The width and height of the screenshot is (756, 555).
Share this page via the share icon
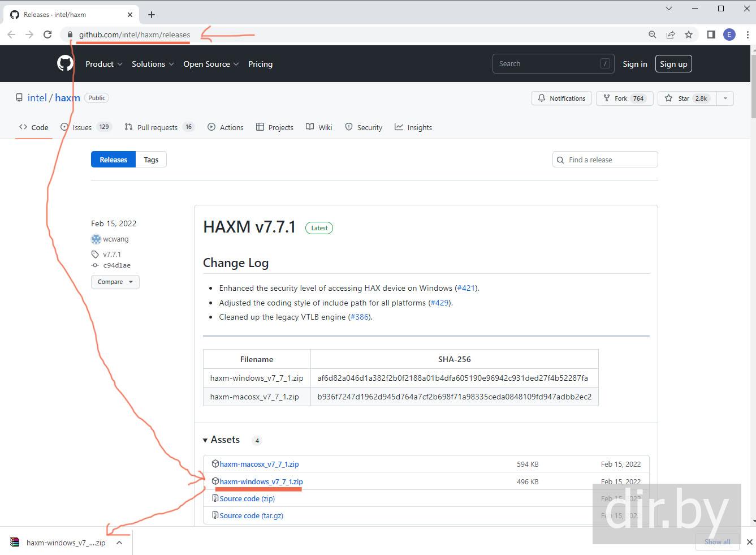click(671, 35)
